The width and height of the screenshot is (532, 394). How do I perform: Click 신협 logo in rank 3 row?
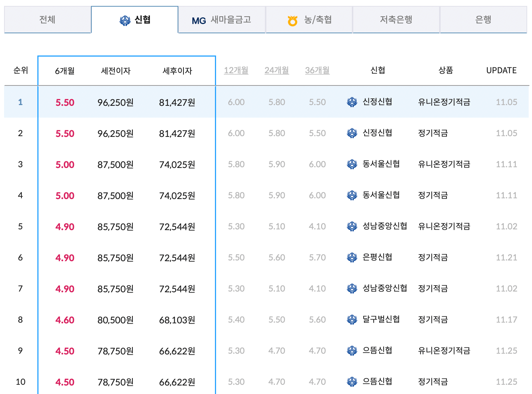coord(352,164)
